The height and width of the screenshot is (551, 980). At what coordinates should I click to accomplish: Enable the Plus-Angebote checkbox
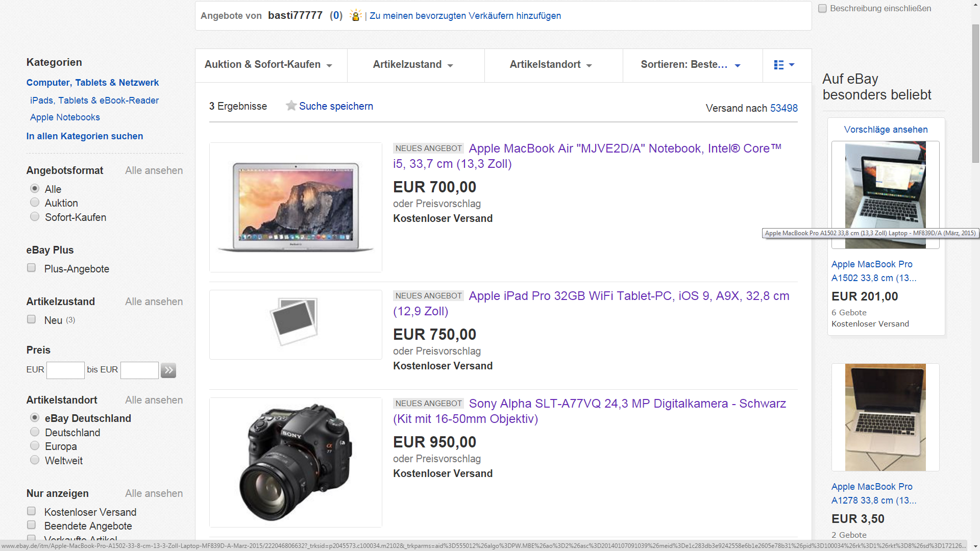coord(31,268)
